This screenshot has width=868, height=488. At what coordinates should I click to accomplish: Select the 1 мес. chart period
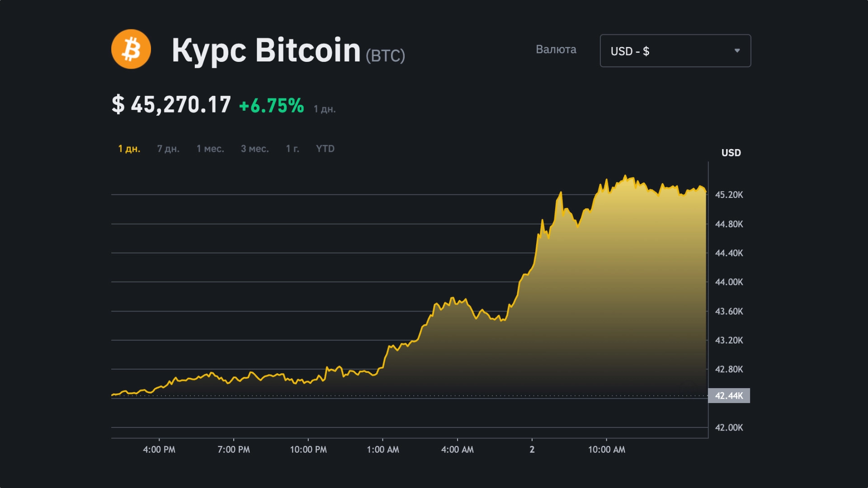(211, 148)
